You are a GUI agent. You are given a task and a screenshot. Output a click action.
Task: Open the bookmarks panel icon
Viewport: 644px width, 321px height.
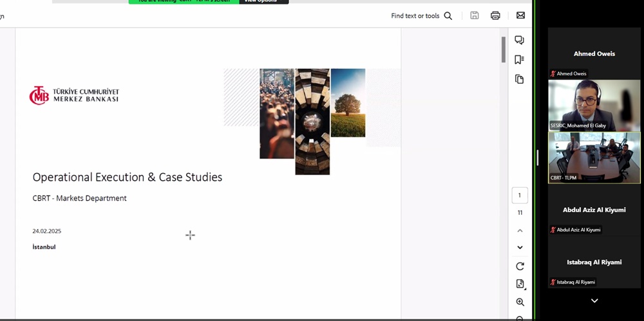click(x=519, y=60)
